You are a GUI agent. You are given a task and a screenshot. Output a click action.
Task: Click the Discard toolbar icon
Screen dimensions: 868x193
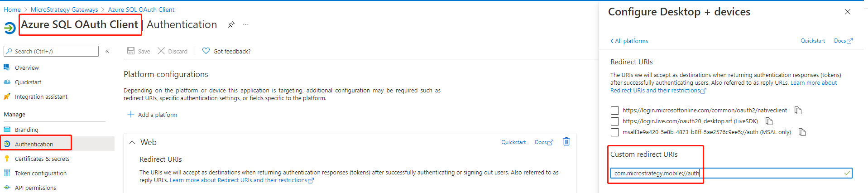point(161,51)
